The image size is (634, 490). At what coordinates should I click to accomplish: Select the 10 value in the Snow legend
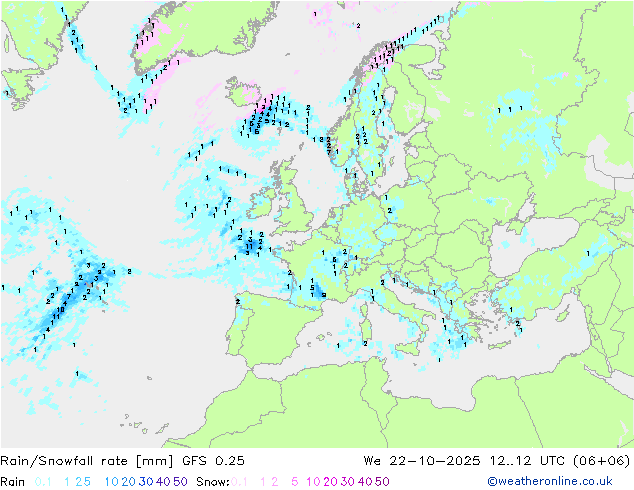[313, 482]
